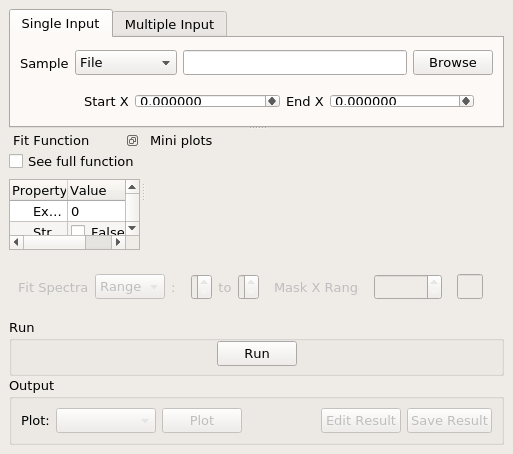This screenshot has height=454, width=513.
Task: Click the End X spinbox diamond icon
Action: point(466,101)
